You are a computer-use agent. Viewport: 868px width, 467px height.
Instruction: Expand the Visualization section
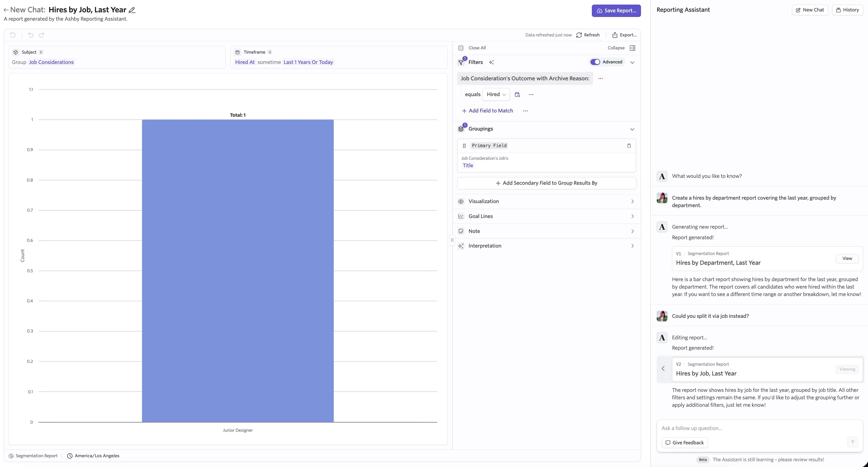coord(547,201)
